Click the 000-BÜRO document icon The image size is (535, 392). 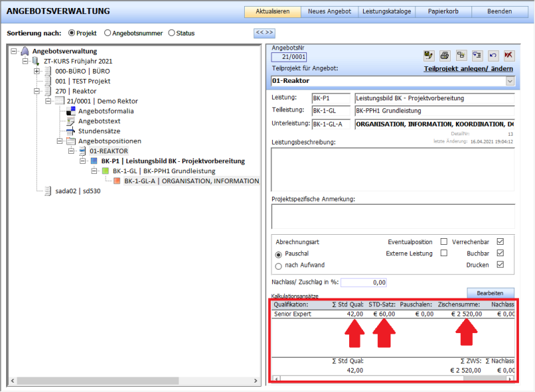[47, 72]
